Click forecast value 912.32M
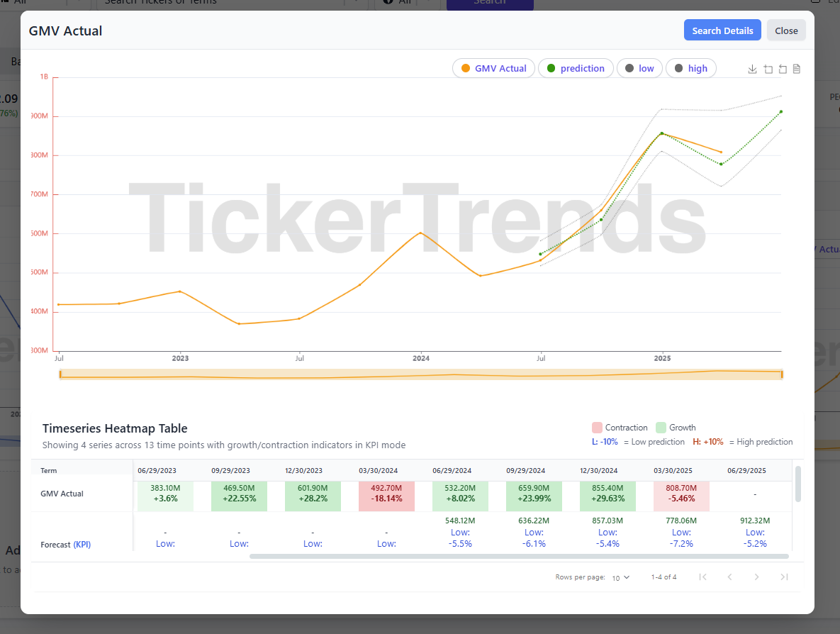This screenshot has height=634, width=840. coord(755,521)
